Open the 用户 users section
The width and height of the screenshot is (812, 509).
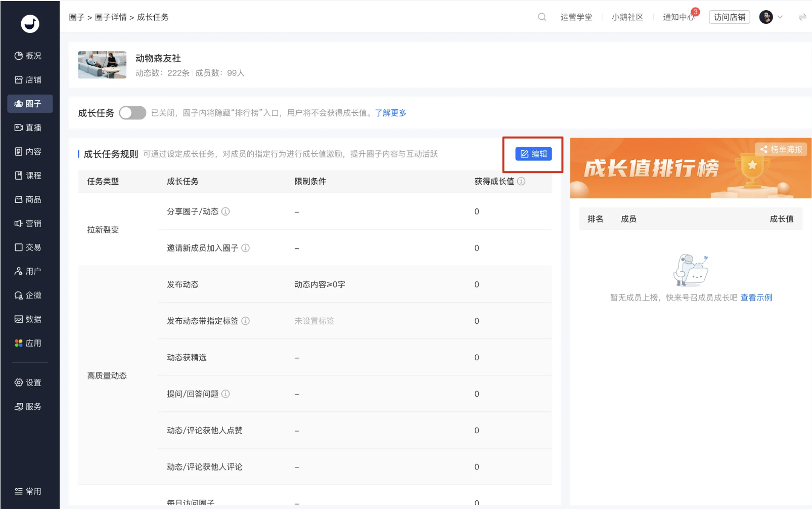pyautogui.click(x=28, y=271)
